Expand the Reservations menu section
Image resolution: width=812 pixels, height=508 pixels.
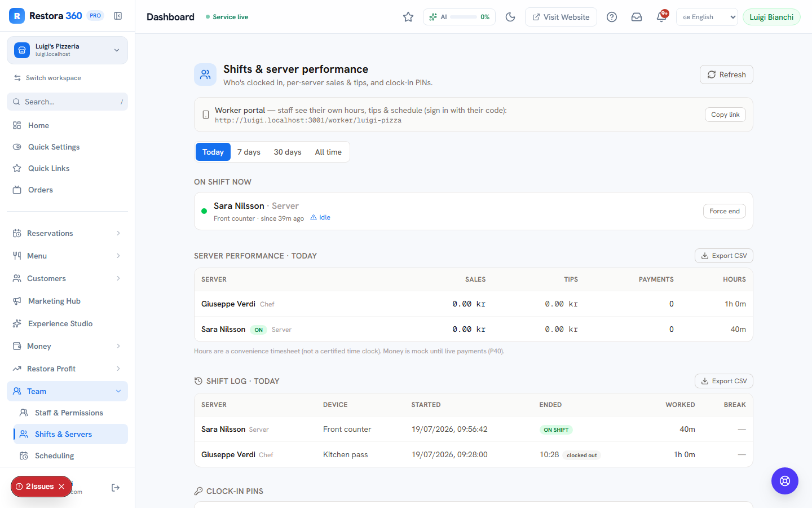(67, 233)
